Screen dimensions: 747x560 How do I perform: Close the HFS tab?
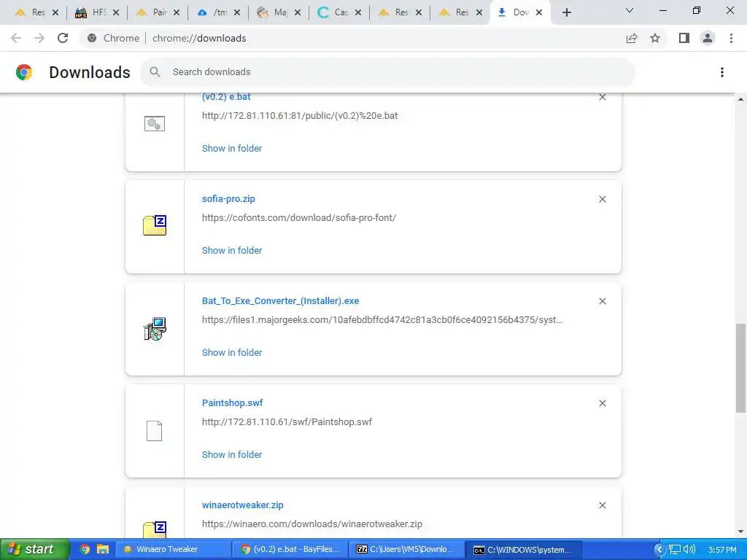(116, 12)
